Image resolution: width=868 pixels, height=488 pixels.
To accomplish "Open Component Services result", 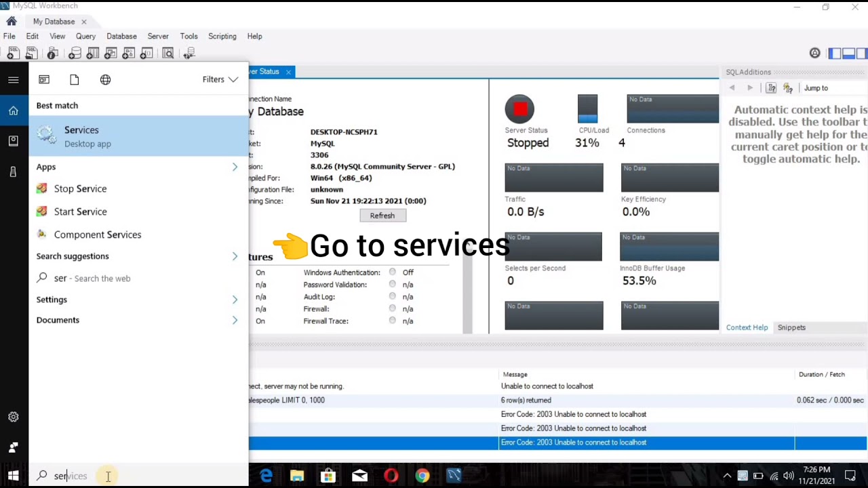I will 139,235.
